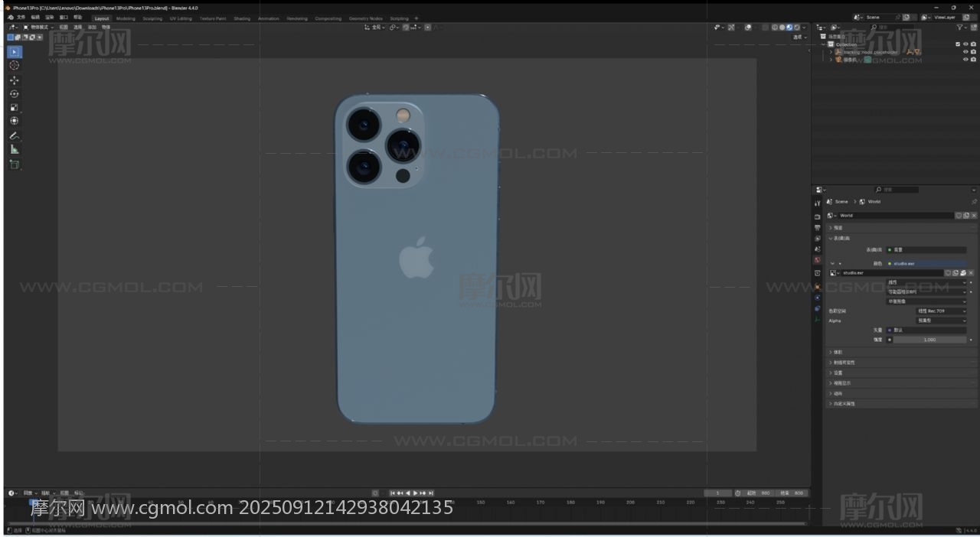Open the Scene properties tab
Image resolution: width=980 pixels, height=537 pixels.
point(818,249)
